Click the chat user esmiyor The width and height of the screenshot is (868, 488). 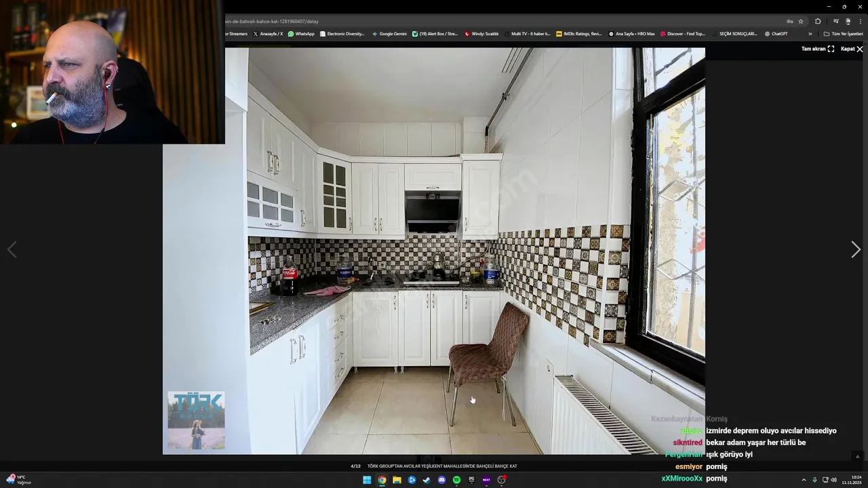(x=689, y=466)
